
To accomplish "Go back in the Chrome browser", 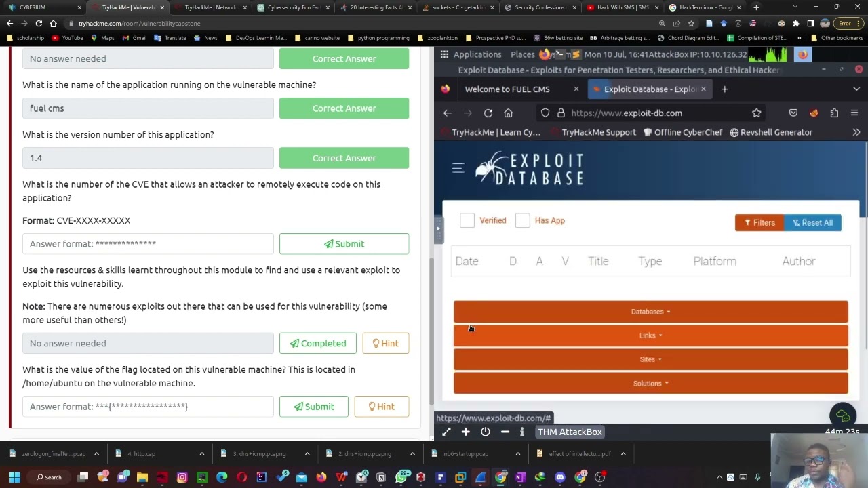I will click(x=9, y=24).
